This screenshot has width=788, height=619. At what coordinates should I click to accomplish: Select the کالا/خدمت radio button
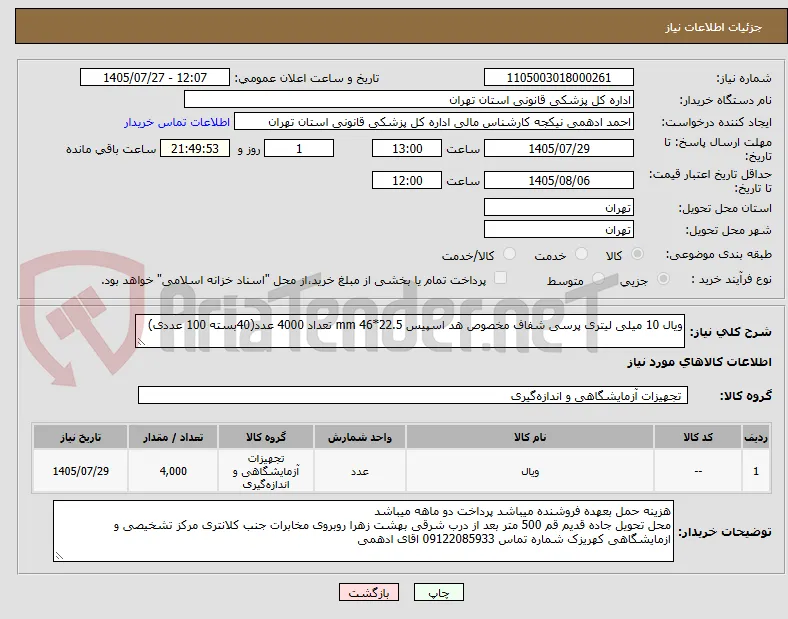point(509,254)
